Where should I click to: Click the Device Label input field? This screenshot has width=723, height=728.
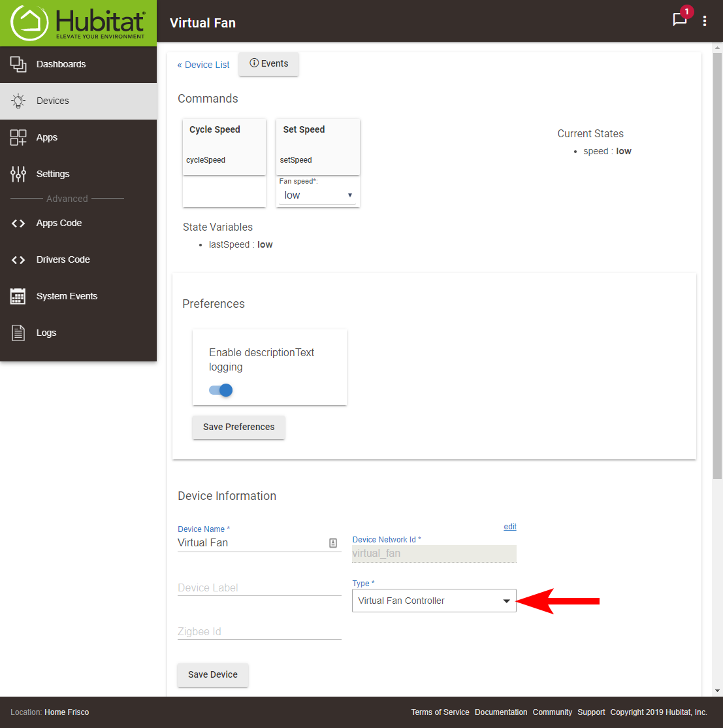pos(259,587)
